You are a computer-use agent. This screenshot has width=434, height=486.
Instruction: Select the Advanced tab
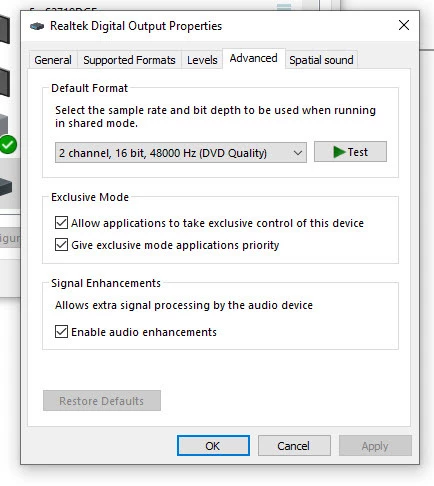pos(253,58)
